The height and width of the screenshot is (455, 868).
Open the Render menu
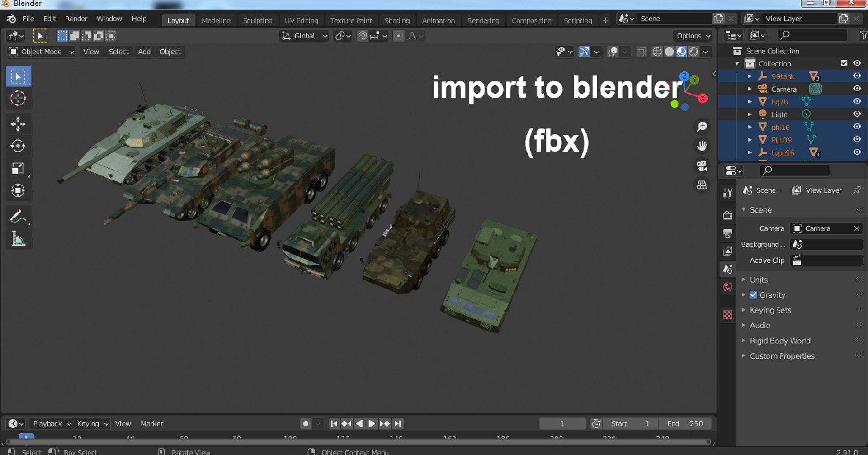coord(76,19)
